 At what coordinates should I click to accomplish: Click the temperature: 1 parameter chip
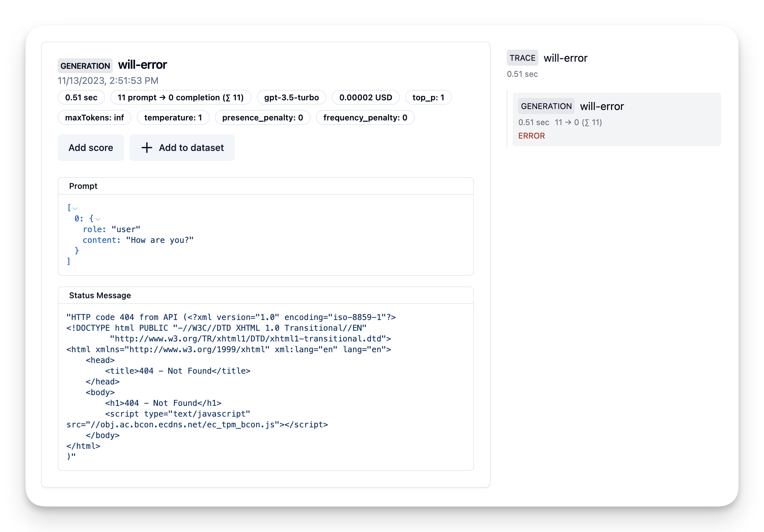tap(173, 117)
